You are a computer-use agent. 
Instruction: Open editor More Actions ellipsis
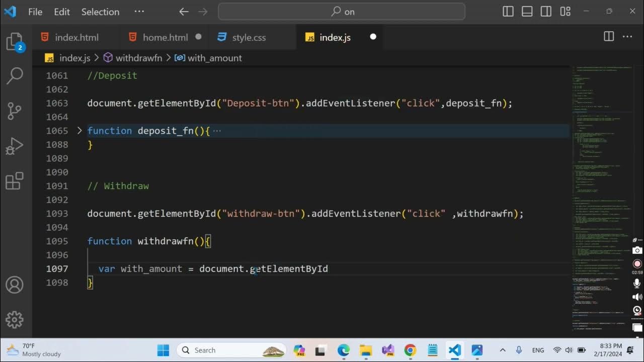pos(627,36)
